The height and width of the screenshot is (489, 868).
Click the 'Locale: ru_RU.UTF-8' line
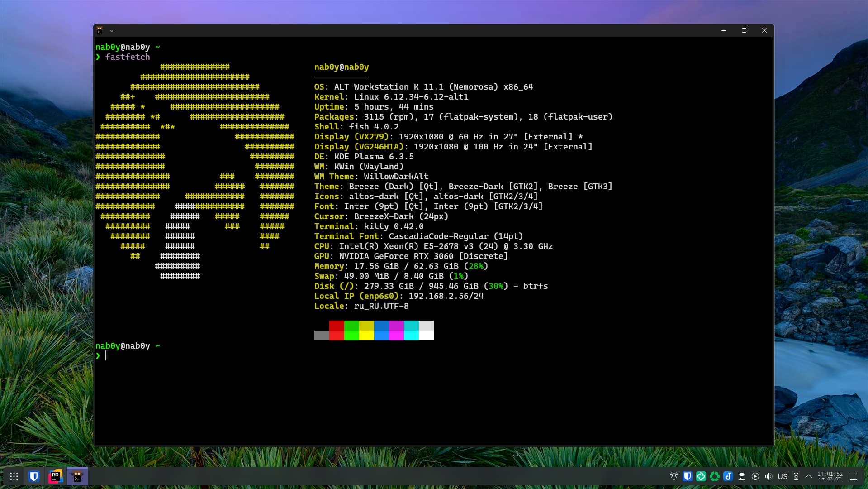pyautogui.click(x=361, y=306)
